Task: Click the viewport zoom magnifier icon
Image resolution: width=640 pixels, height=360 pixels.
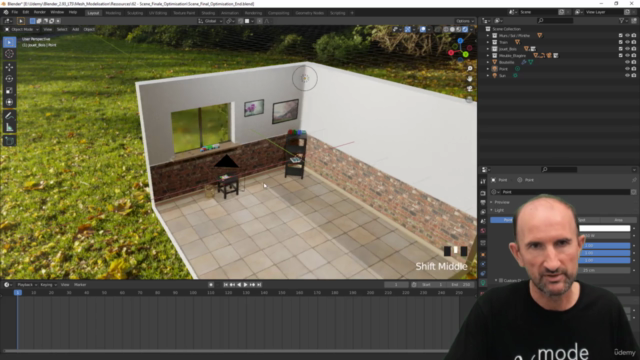Action: [470, 69]
